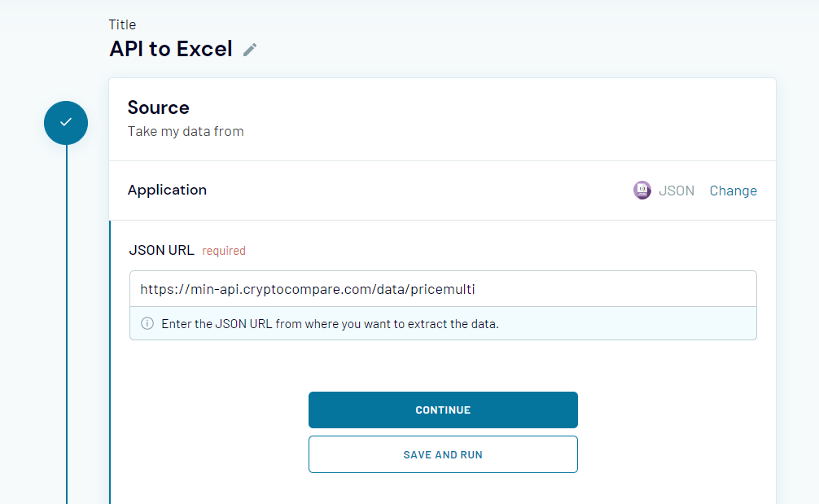Click the pencil icon to rename the workflow
Image resolution: width=819 pixels, height=504 pixels.
coord(249,50)
